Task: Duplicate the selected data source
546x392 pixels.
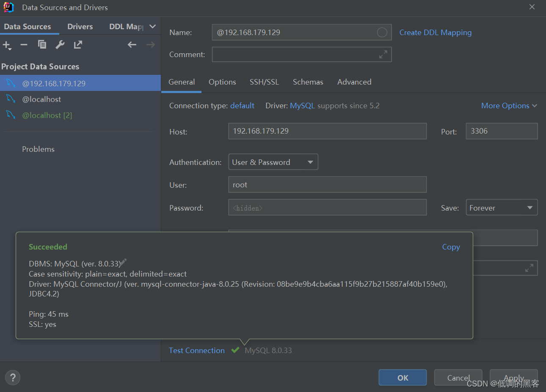Action: 42,44
